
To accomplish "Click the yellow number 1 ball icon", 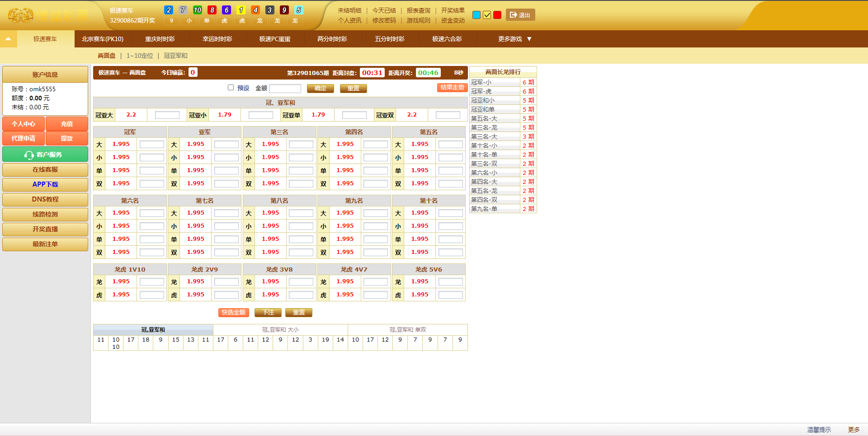I will click(x=241, y=10).
